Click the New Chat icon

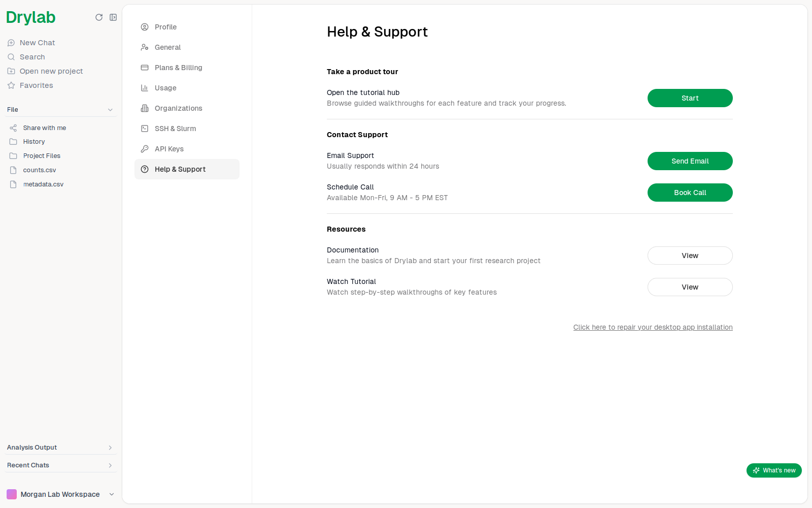tap(11, 43)
